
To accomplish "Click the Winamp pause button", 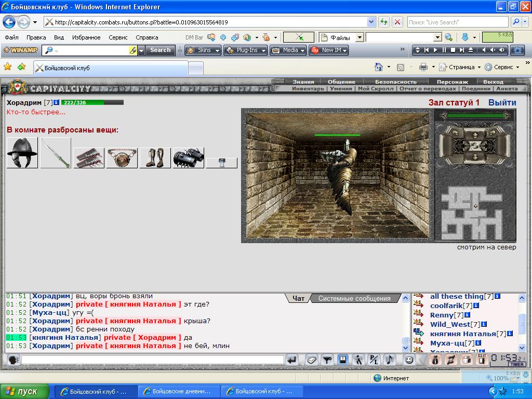I will point(444,50).
